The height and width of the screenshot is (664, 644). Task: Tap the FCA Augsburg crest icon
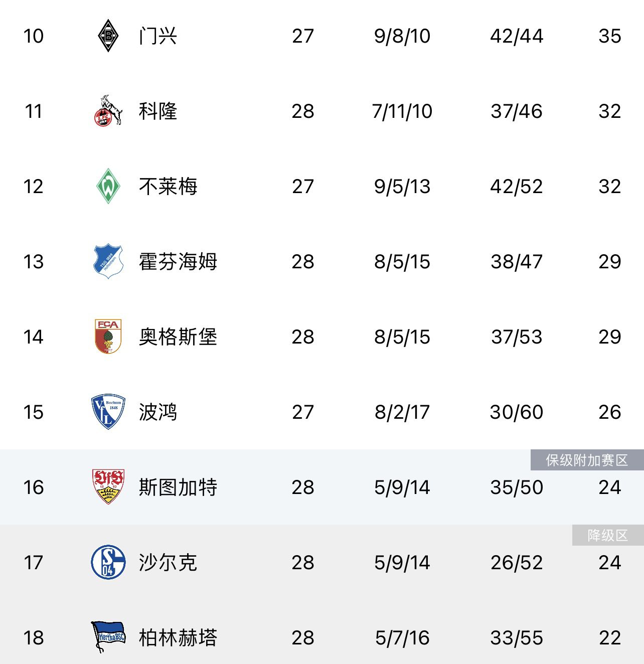tap(108, 337)
